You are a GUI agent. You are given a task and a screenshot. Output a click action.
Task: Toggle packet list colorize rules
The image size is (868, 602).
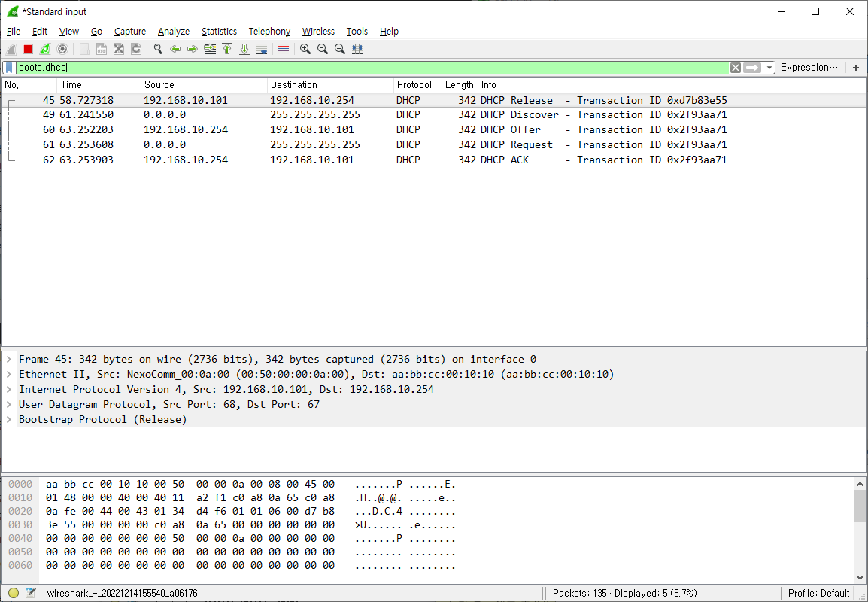coord(284,50)
